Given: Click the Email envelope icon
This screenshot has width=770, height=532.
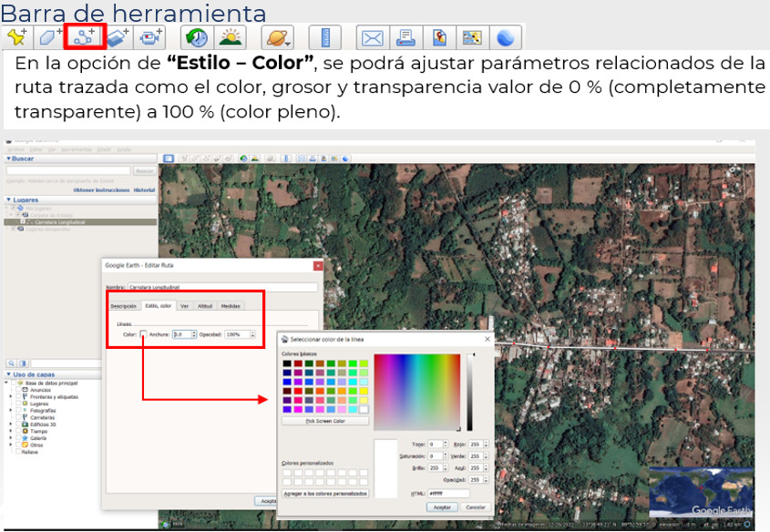Looking at the screenshot, I should tap(372, 37).
